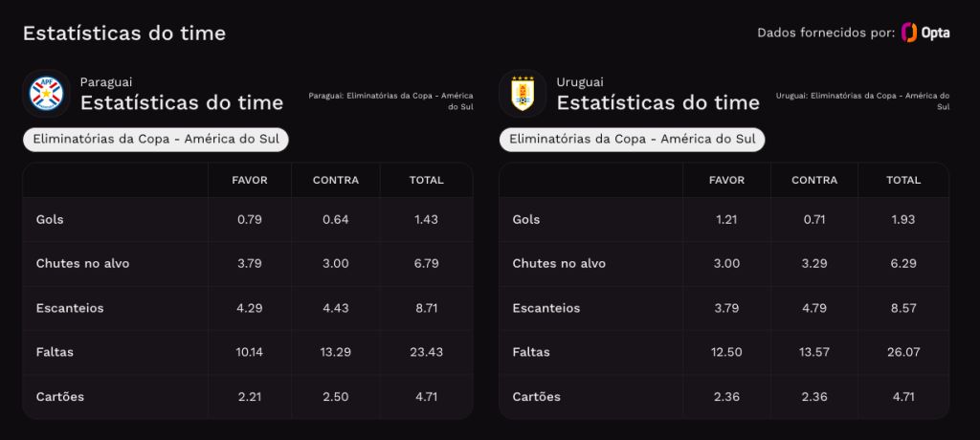Screen dimensions: 980x440
Task: Click FAVOR column header in Uruguai table
Action: pyautogui.click(x=726, y=180)
